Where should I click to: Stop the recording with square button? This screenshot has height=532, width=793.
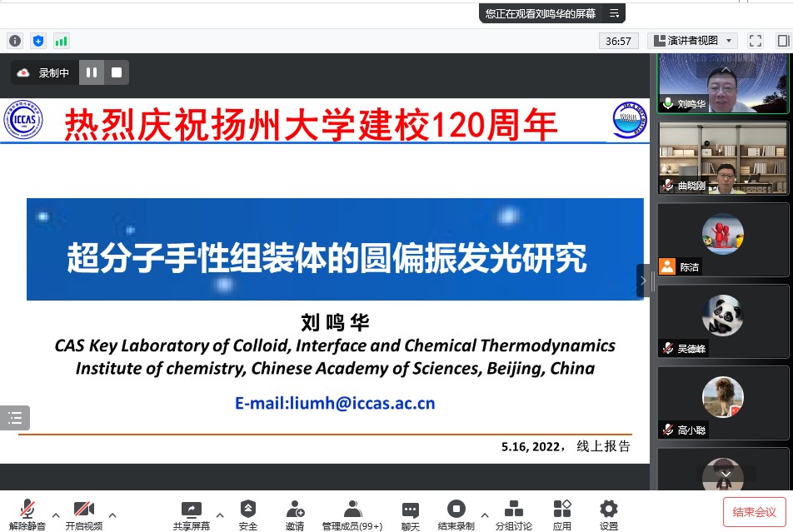[x=117, y=72]
